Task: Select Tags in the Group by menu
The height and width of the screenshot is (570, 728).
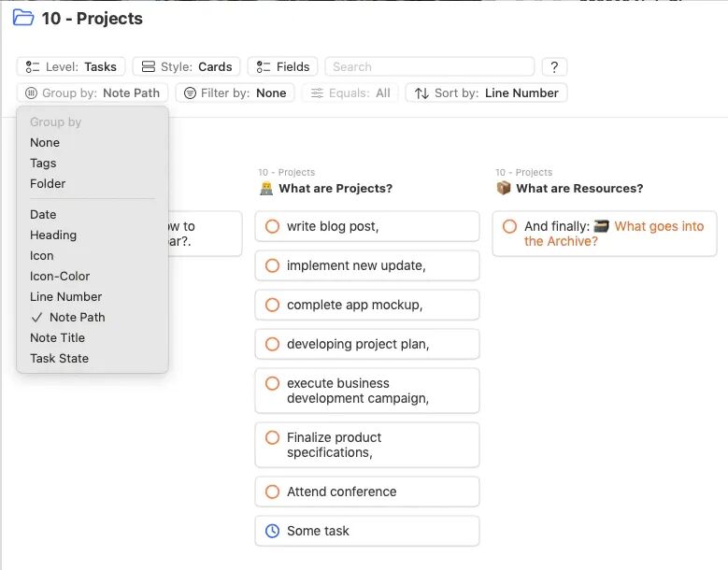Action: click(x=92, y=163)
